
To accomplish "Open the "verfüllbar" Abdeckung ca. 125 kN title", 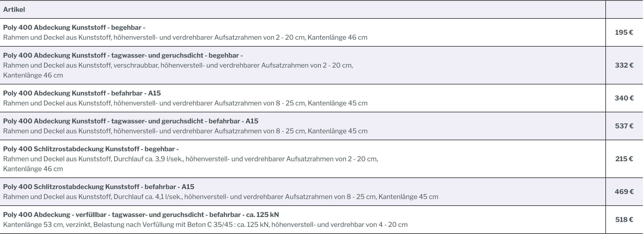I will click(x=141, y=215).
